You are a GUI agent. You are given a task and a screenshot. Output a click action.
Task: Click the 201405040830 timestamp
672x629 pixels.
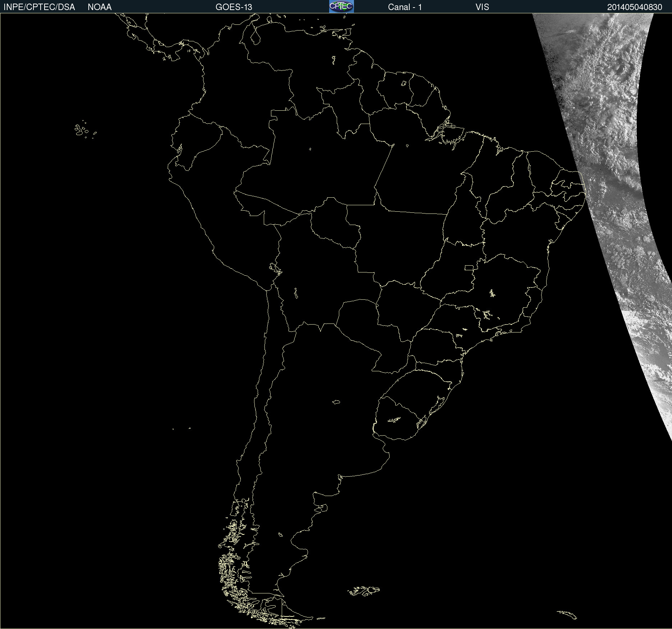coord(635,7)
